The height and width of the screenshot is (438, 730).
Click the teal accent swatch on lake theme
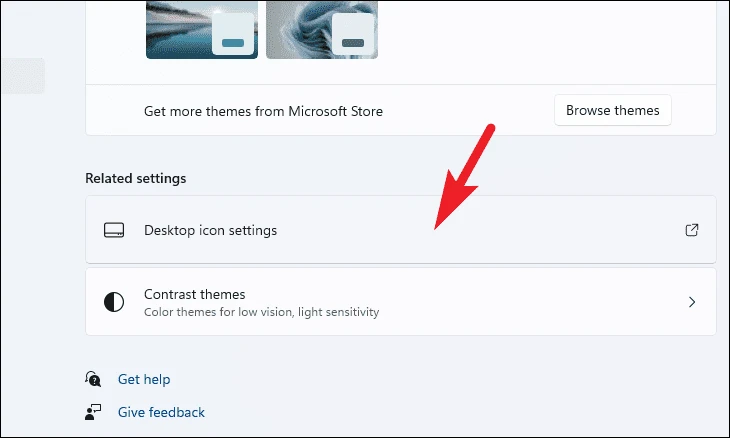click(233, 43)
